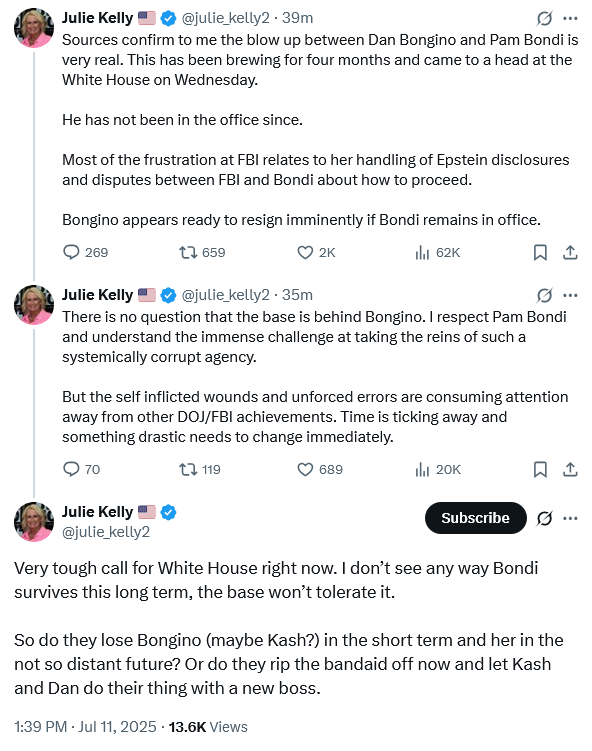The image size is (592, 751).
Task: Open more options on the 35m tweet
Action: click(x=570, y=295)
